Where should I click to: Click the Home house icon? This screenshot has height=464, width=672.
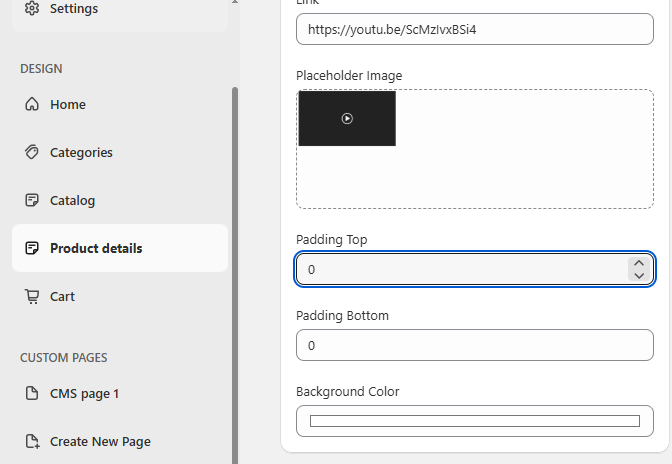32,104
